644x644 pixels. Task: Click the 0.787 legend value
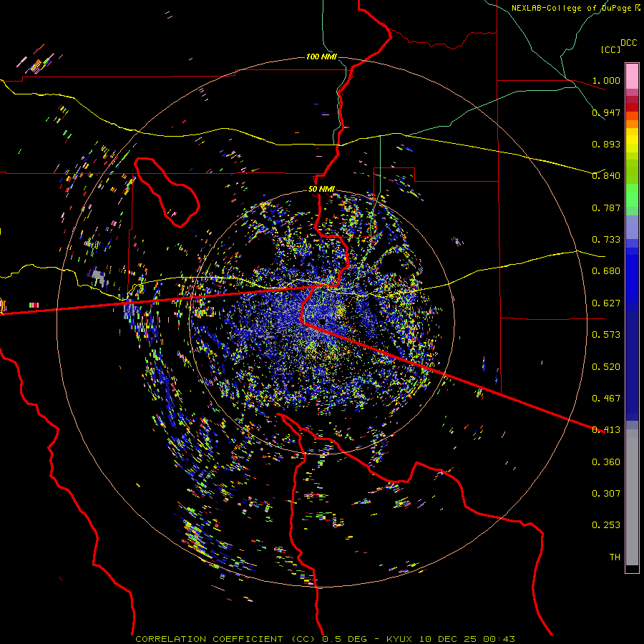pyautogui.click(x=606, y=208)
